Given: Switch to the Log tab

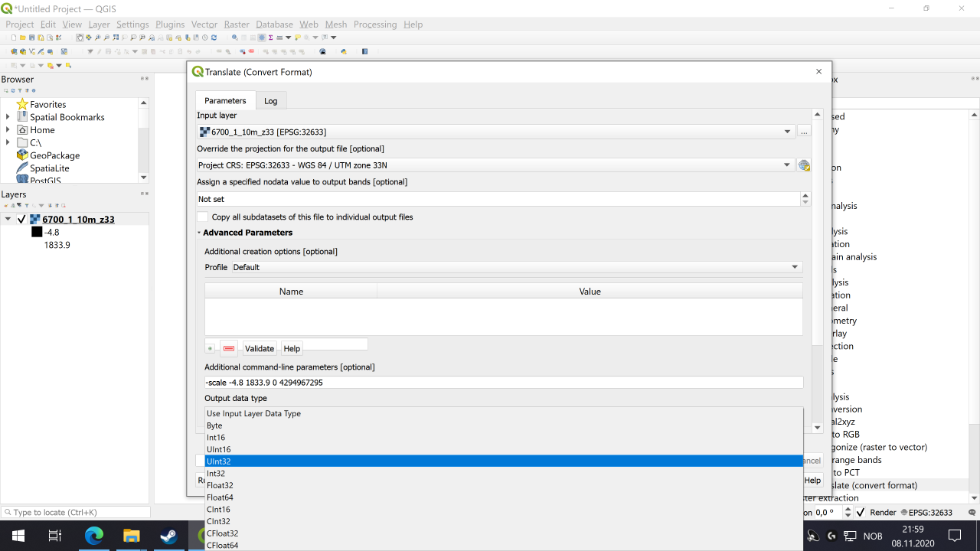Looking at the screenshot, I should click(271, 101).
